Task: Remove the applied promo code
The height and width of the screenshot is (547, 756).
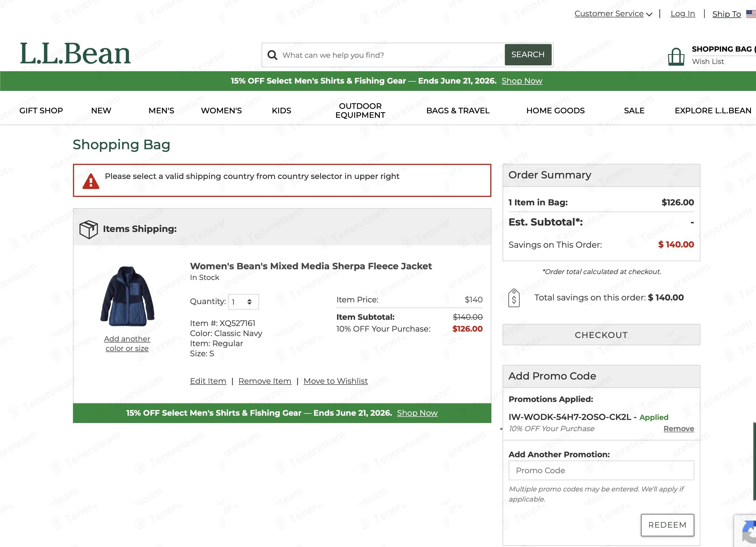Action: pos(679,429)
